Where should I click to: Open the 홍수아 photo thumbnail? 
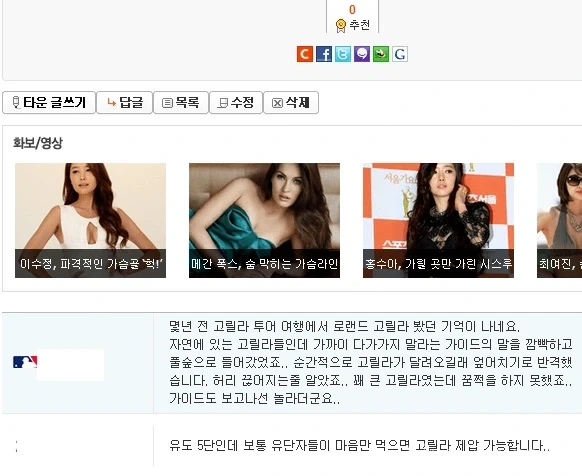tap(438, 220)
